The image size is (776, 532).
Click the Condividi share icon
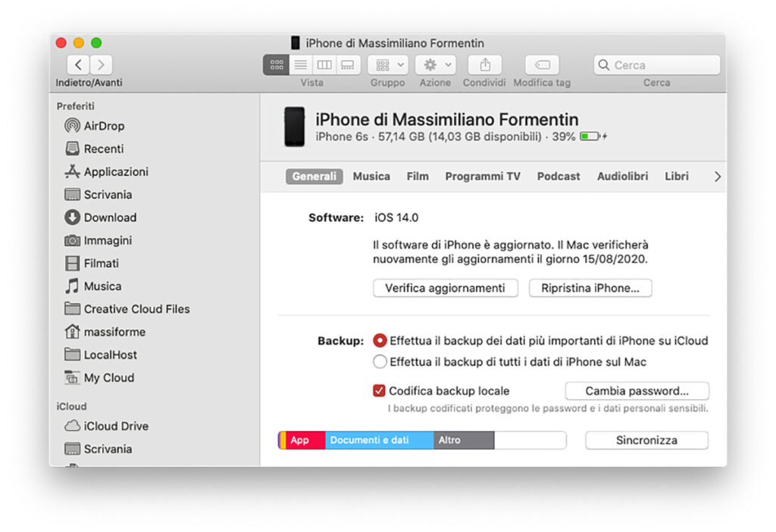click(485, 65)
